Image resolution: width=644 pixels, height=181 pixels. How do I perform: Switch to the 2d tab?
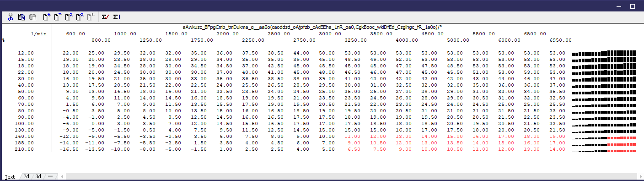27,176
